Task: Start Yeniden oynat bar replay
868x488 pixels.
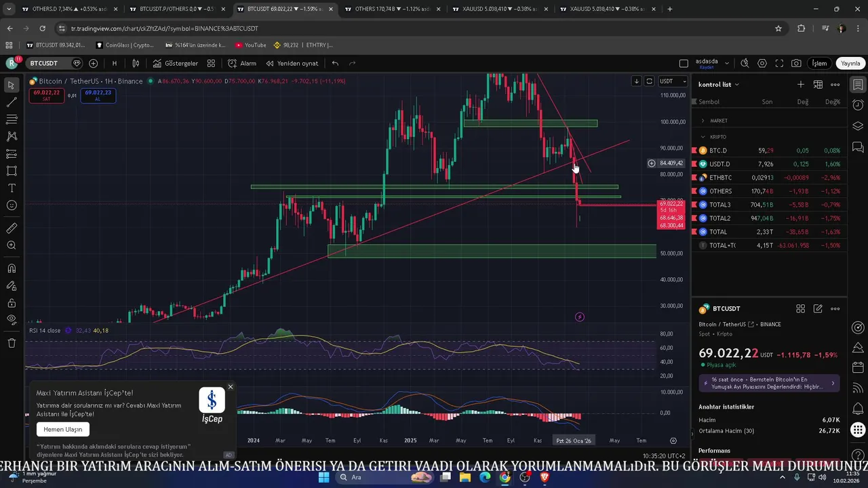Action: [x=292, y=63]
